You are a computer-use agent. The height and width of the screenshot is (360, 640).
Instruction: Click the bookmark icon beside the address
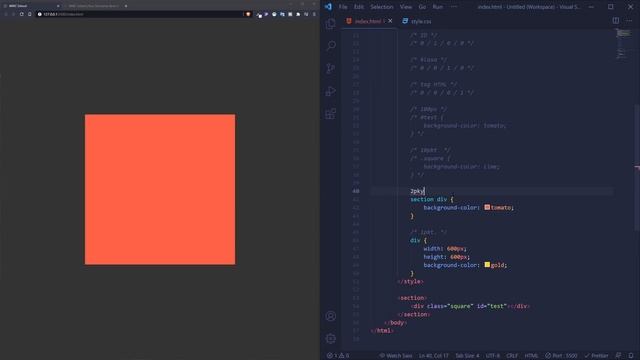[29, 14]
